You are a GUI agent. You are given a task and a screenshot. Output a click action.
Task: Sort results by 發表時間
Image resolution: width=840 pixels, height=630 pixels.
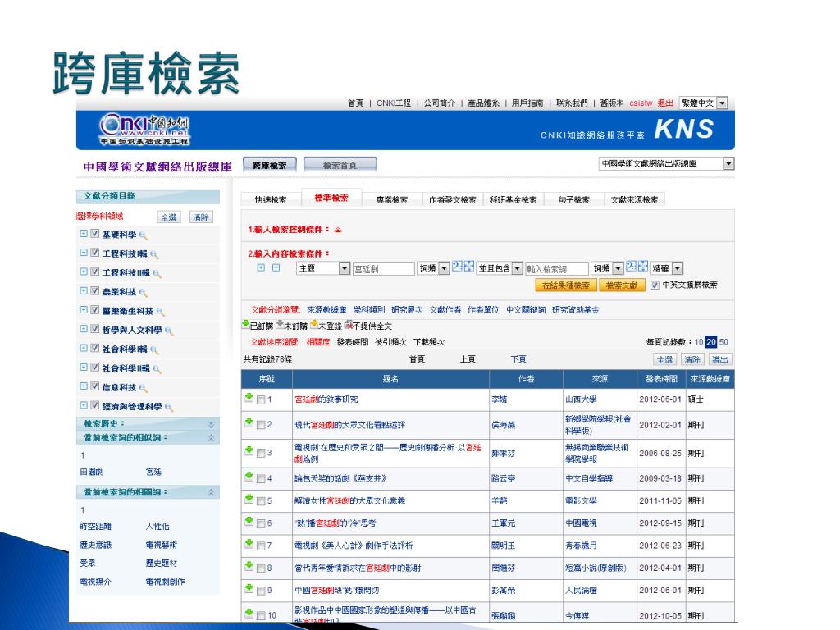point(353,342)
